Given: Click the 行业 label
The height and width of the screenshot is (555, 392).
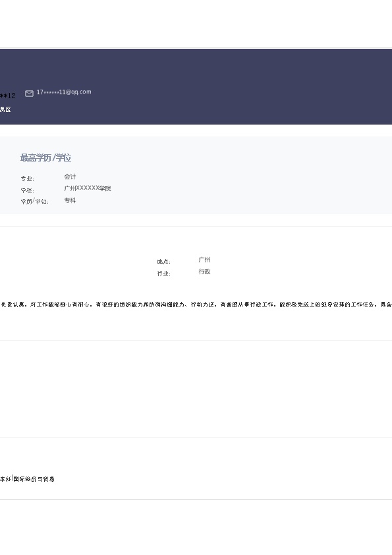Looking at the screenshot, I should pyautogui.click(x=164, y=274).
